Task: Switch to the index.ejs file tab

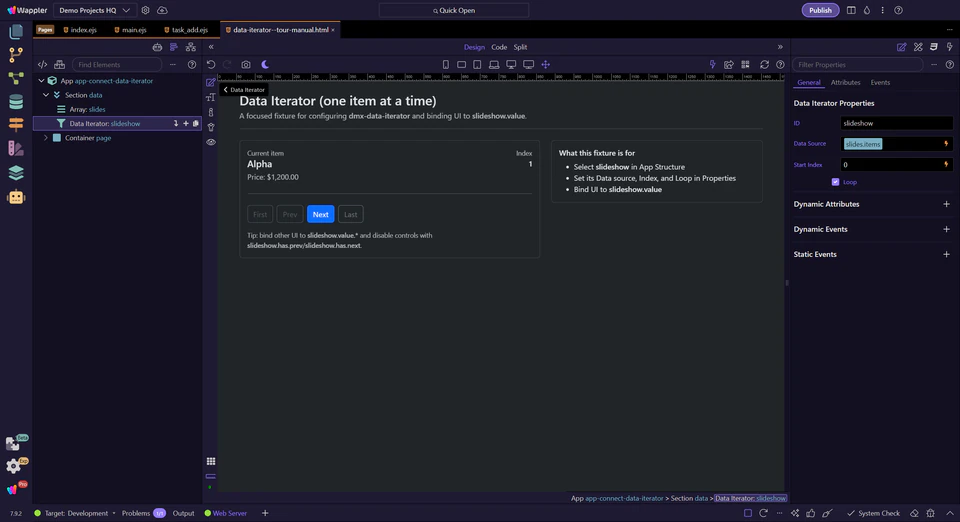Action: [80, 29]
